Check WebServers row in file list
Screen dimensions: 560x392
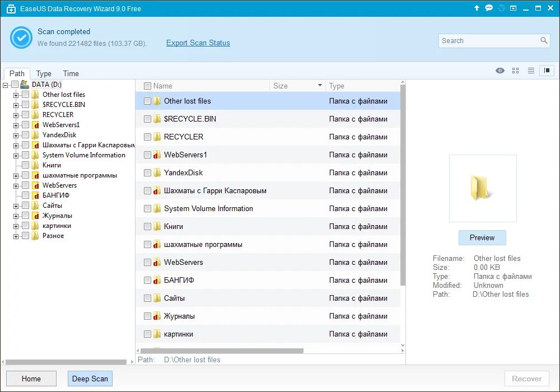(x=147, y=263)
